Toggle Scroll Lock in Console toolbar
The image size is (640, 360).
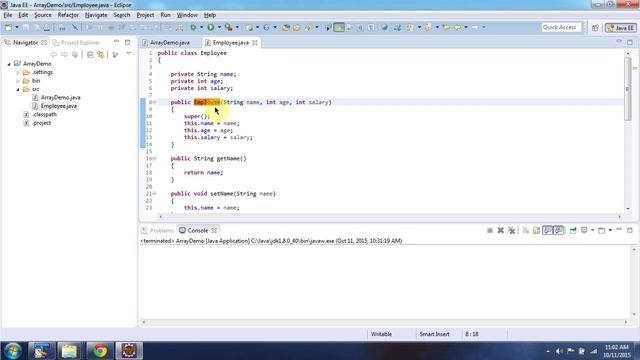536,231
